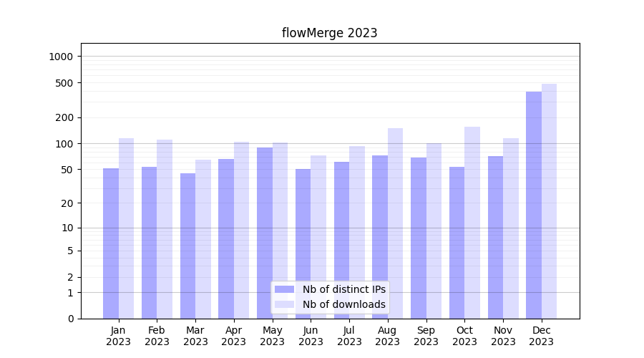Select the Nov 2023 x-axis label
This screenshot has height=358, width=644.
[x=503, y=336]
